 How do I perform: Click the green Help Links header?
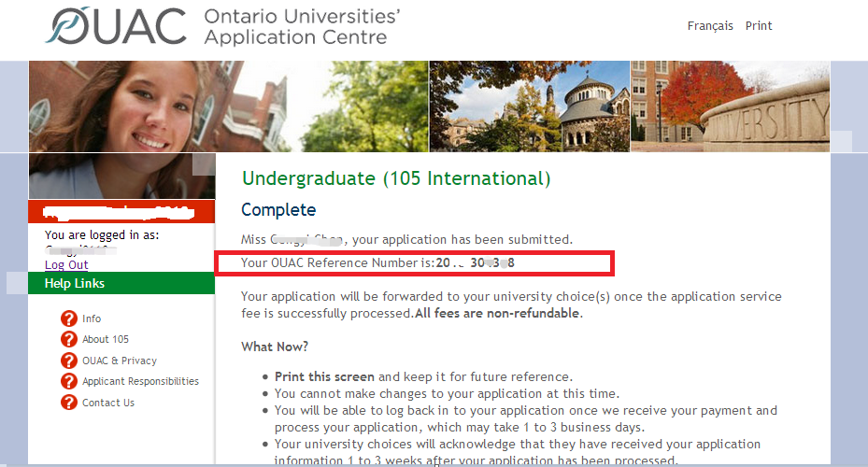121,283
